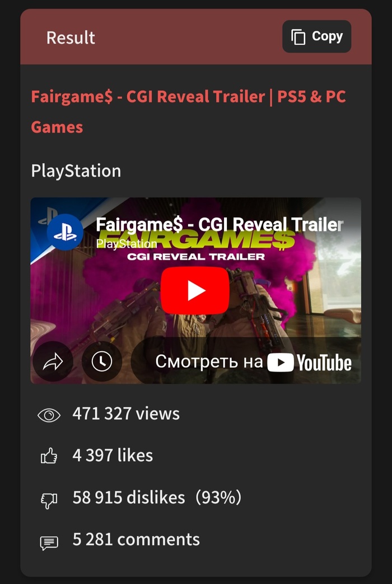Open the PlayStation channel avatar on the video
Screen dimensions: 392x584
(65, 232)
